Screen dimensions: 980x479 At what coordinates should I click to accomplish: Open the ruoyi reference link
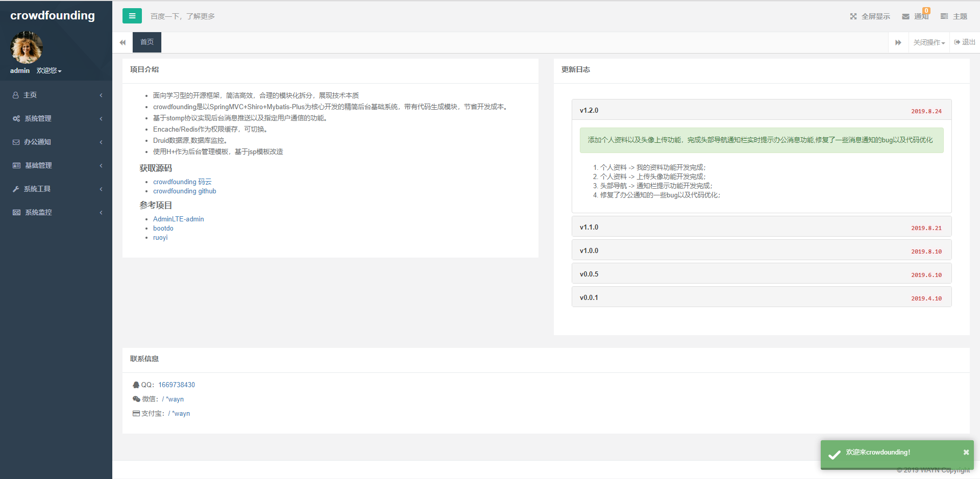point(160,237)
